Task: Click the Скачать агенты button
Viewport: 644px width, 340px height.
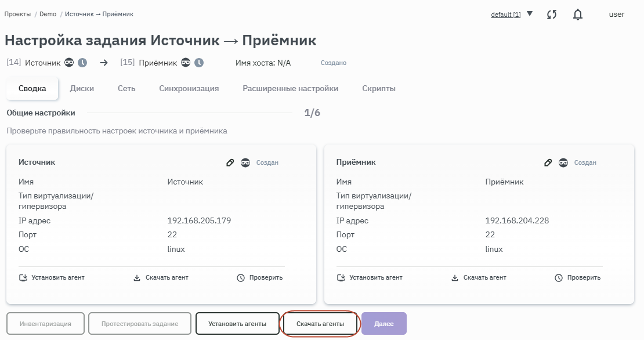Action: tap(320, 324)
